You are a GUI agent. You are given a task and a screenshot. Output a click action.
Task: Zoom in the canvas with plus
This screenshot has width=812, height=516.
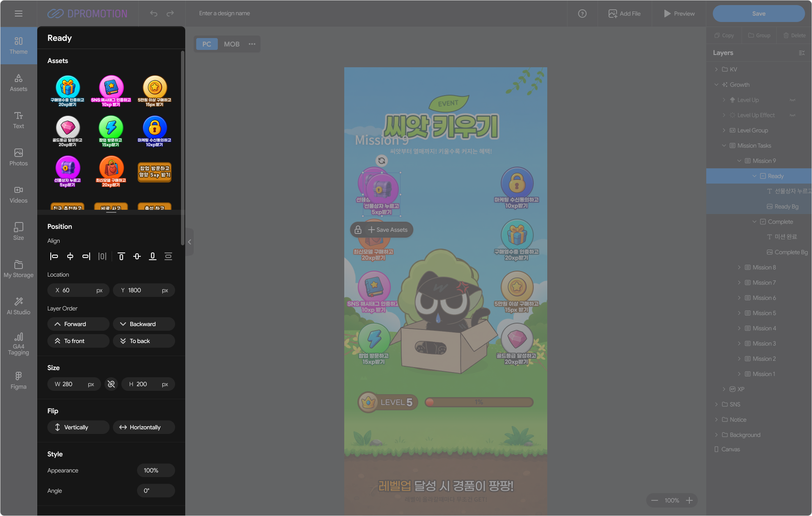(689, 500)
